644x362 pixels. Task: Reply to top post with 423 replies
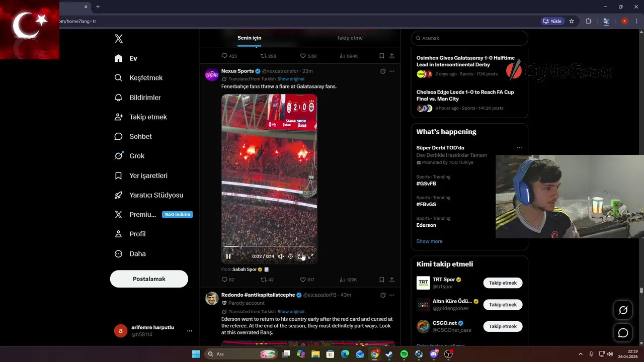click(x=229, y=56)
